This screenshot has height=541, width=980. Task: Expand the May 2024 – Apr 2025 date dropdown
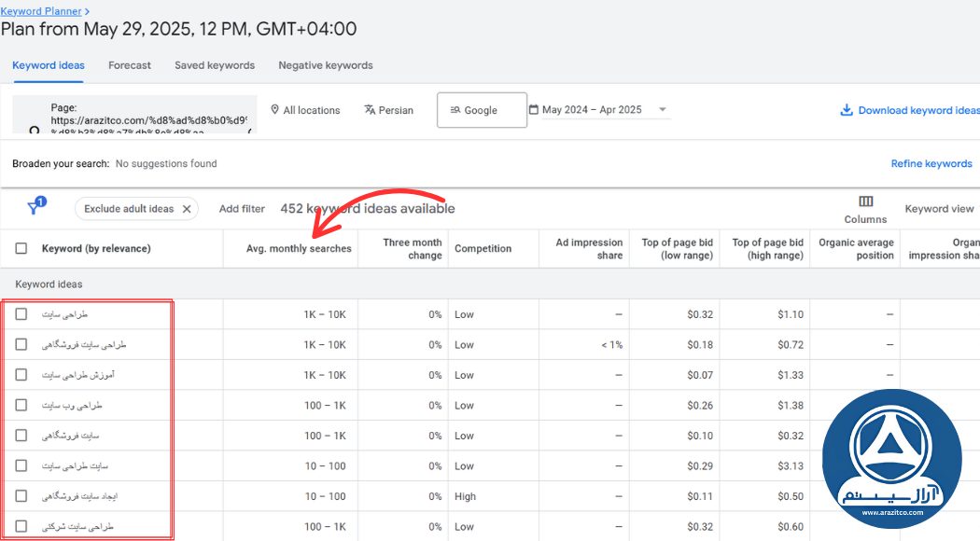[663, 110]
